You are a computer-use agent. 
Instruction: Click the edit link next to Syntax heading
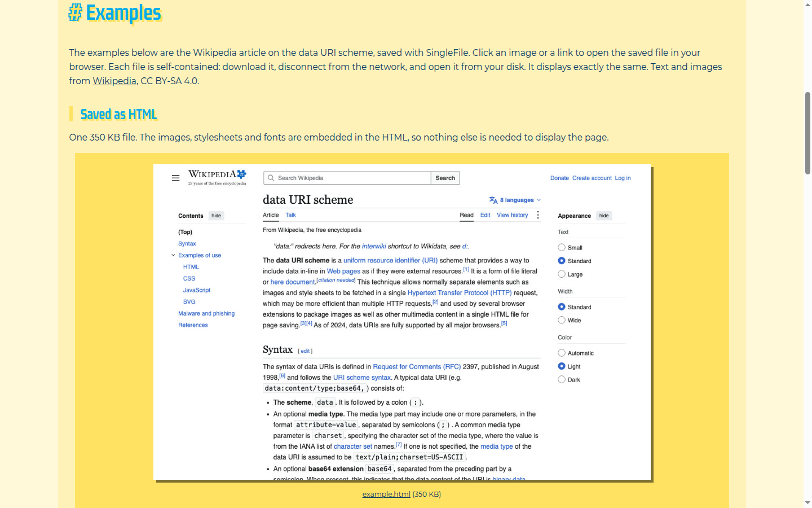click(305, 351)
